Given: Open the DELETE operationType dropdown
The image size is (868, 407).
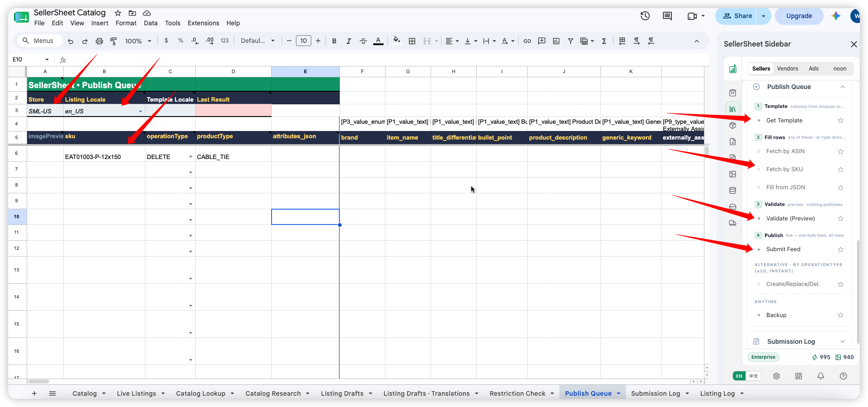Looking at the screenshot, I should [191, 157].
